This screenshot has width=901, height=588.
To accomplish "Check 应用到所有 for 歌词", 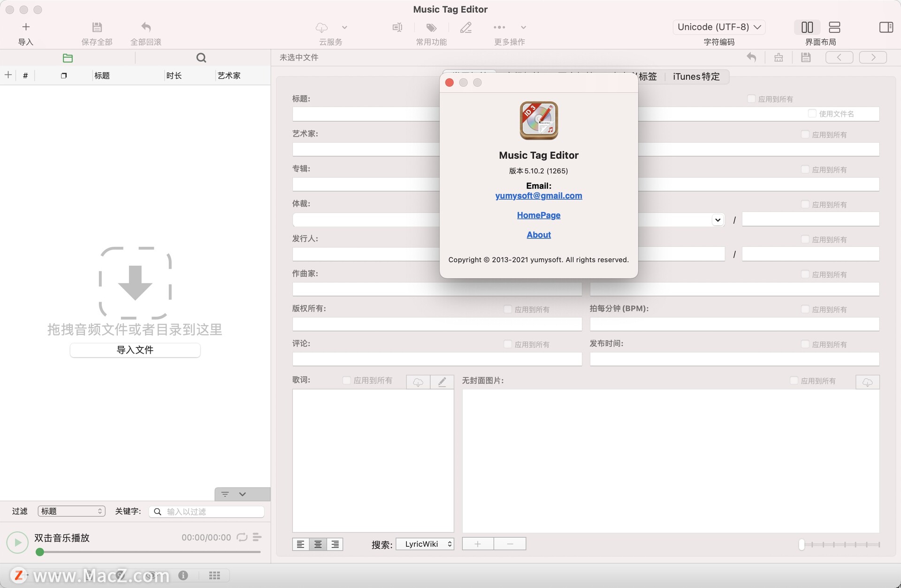I will [347, 380].
